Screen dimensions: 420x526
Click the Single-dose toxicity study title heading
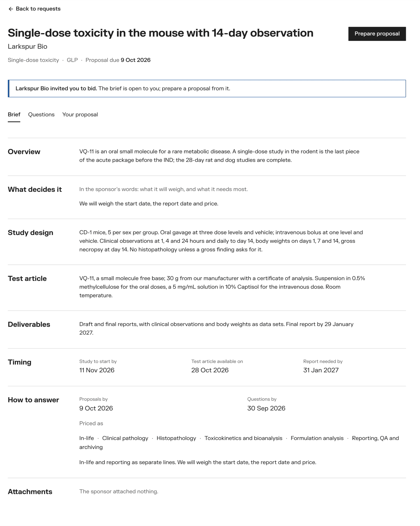160,33
